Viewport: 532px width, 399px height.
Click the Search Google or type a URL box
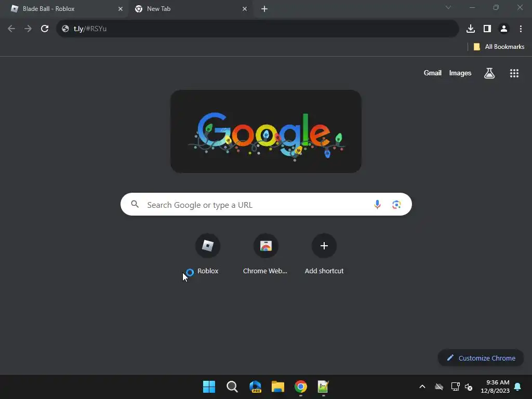pyautogui.click(x=266, y=205)
